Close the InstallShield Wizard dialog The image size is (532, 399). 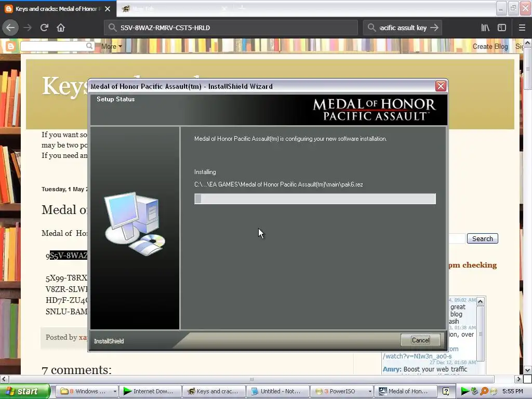(441, 86)
